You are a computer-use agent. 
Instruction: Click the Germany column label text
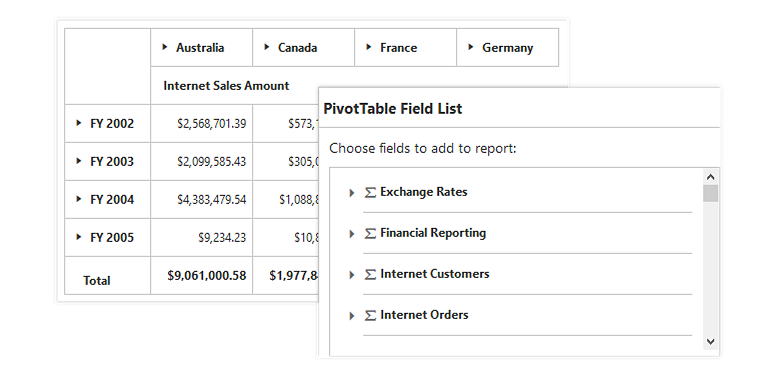pyautogui.click(x=507, y=48)
